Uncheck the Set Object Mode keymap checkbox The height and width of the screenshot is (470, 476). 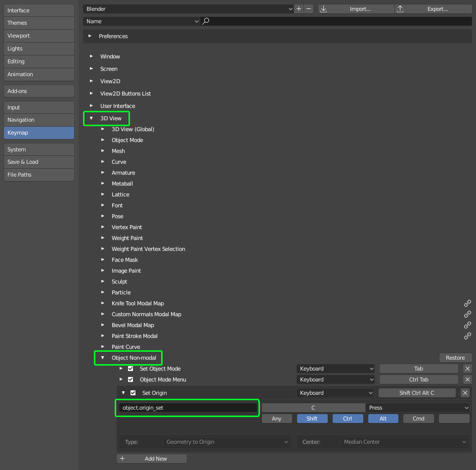[x=131, y=369]
